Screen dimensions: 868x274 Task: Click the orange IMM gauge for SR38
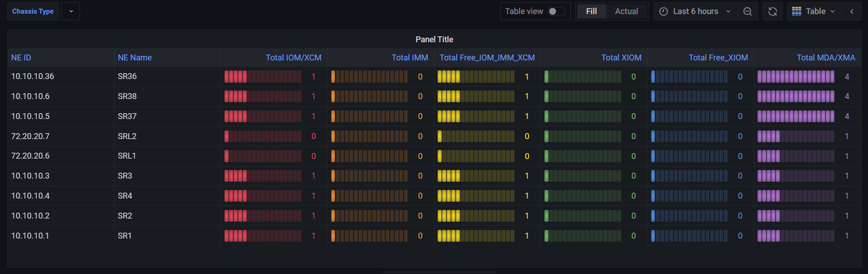point(369,96)
